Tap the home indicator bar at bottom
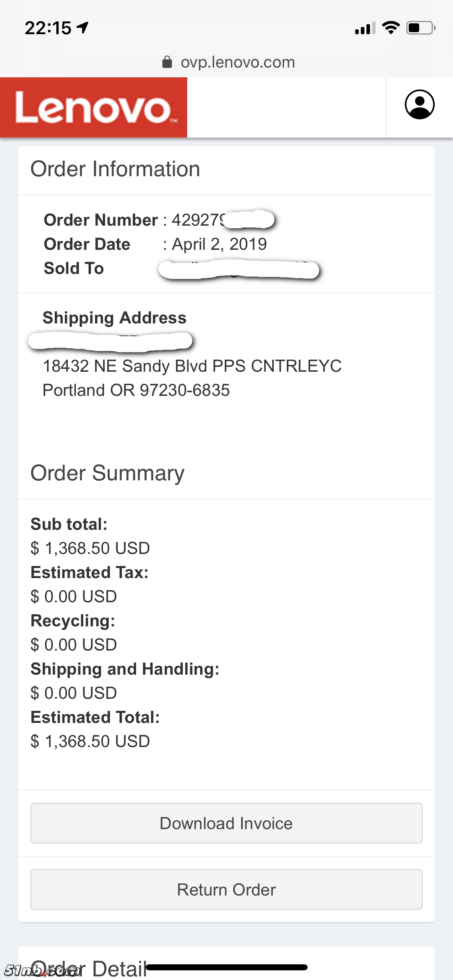453x980 pixels. pos(227,967)
